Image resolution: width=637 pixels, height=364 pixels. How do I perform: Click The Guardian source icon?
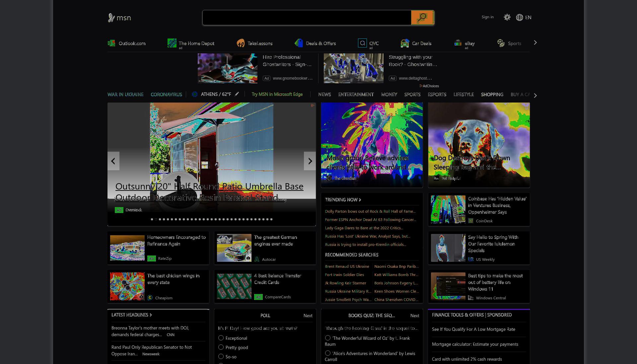click(x=329, y=178)
